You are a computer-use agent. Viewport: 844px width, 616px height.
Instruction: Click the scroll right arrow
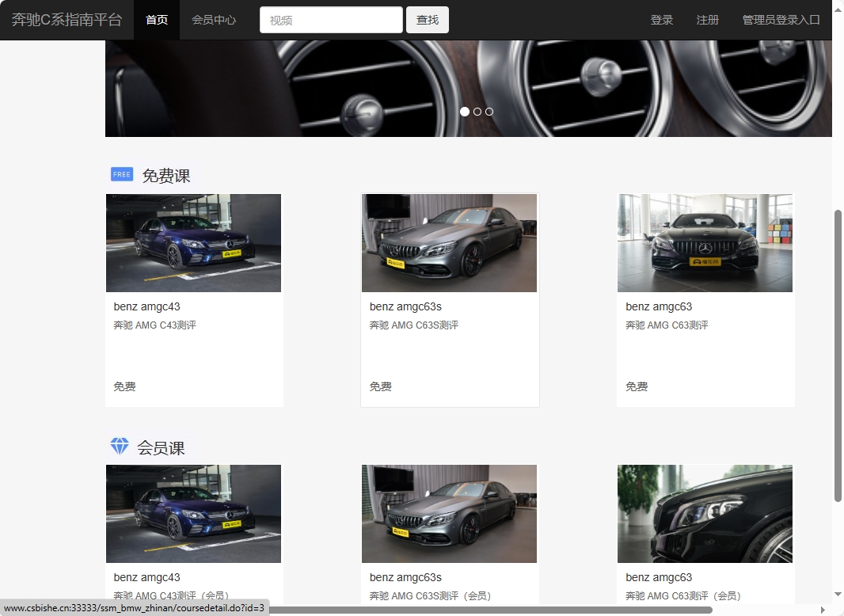[x=823, y=610]
